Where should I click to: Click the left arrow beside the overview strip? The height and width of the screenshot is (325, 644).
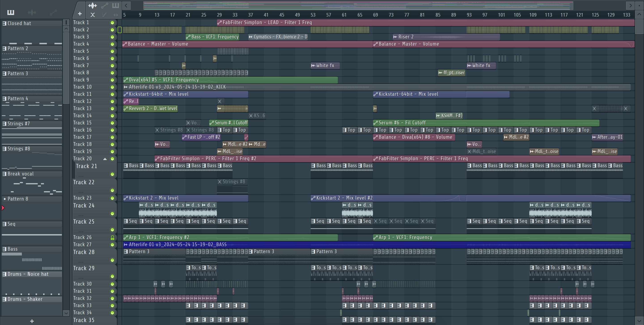click(126, 5)
